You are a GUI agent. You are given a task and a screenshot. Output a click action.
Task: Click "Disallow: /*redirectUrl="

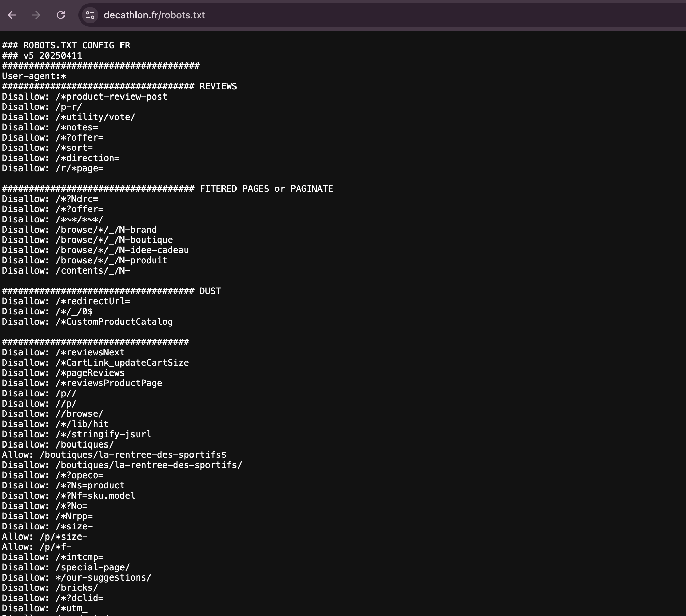point(66,301)
